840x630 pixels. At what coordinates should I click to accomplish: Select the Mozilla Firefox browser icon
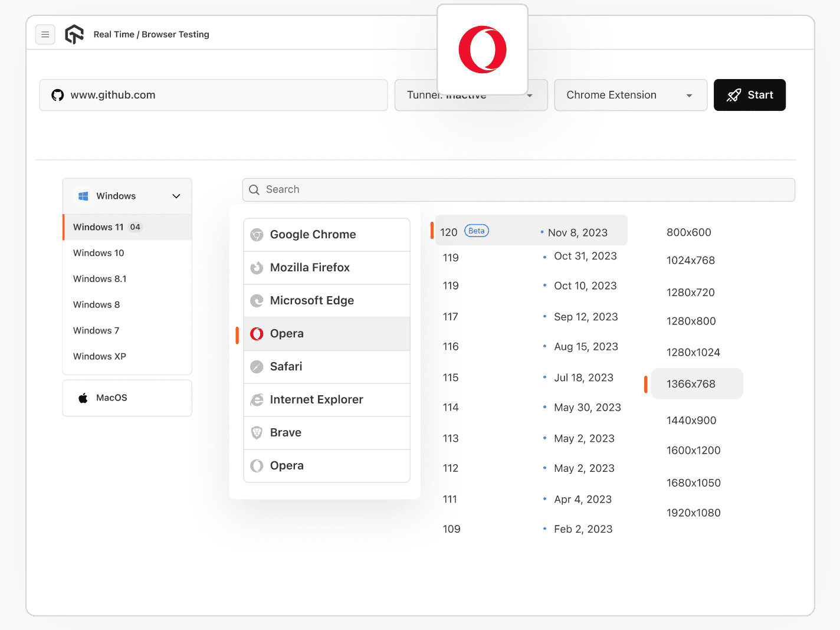[x=257, y=267]
